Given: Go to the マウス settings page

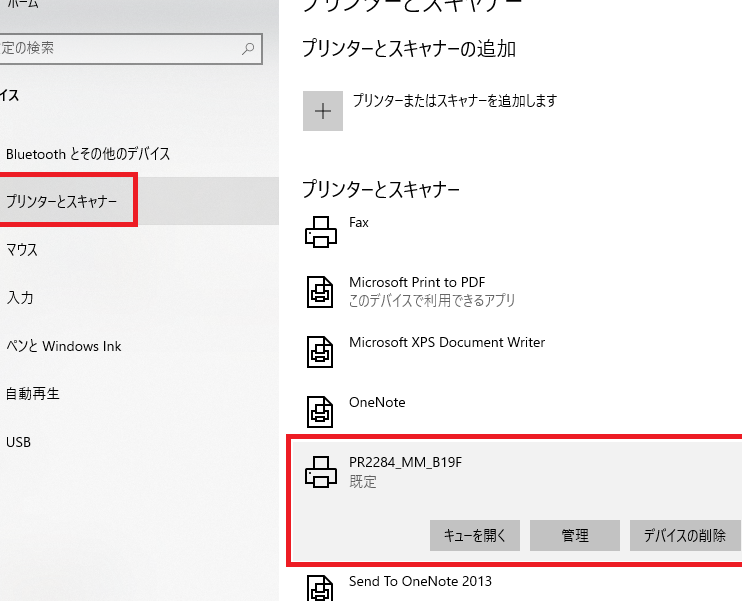Looking at the screenshot, I should click(x=22, y=250).
